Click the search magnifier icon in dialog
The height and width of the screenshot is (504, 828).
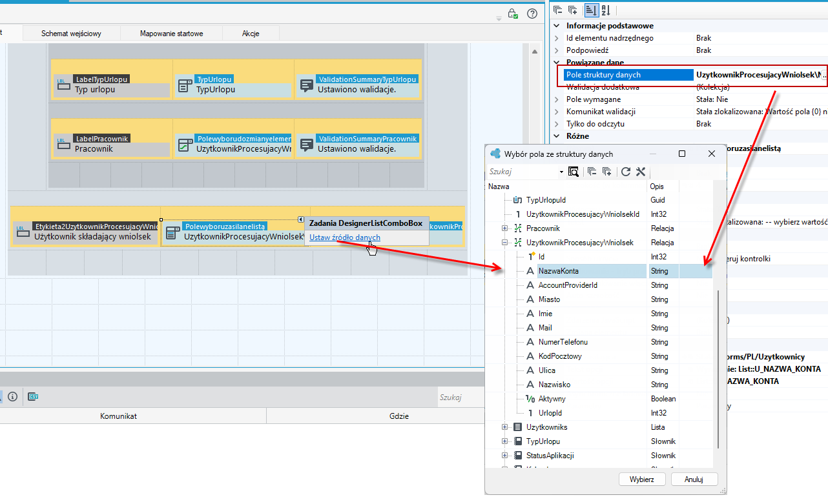point(574,172)
